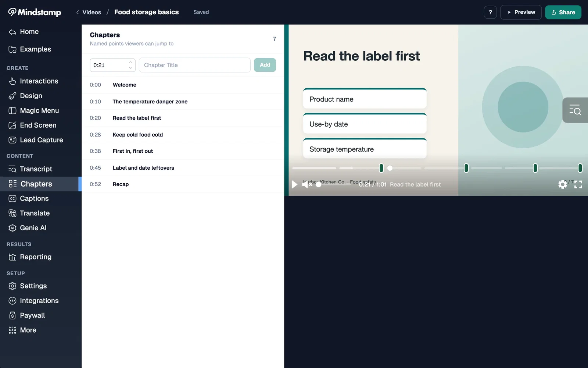Viewport: 588px width, 368px height.
Task: Open the Design section
Action: click(x=40, y=96)
